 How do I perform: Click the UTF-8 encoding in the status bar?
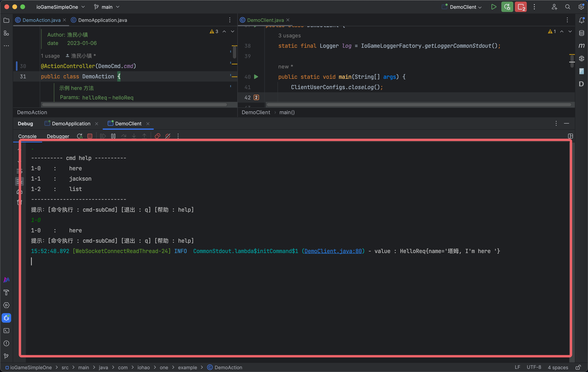click(x=534, y=367)
